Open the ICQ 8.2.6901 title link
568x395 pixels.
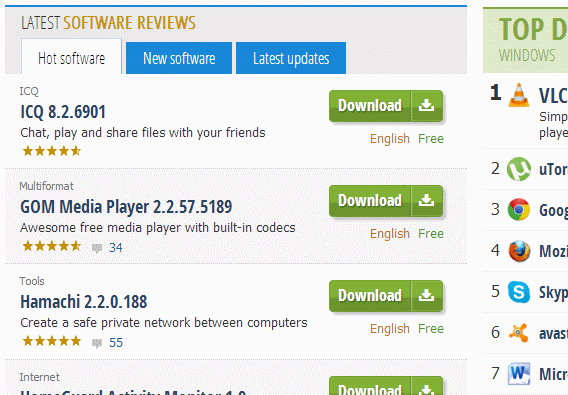coord(63,112)
